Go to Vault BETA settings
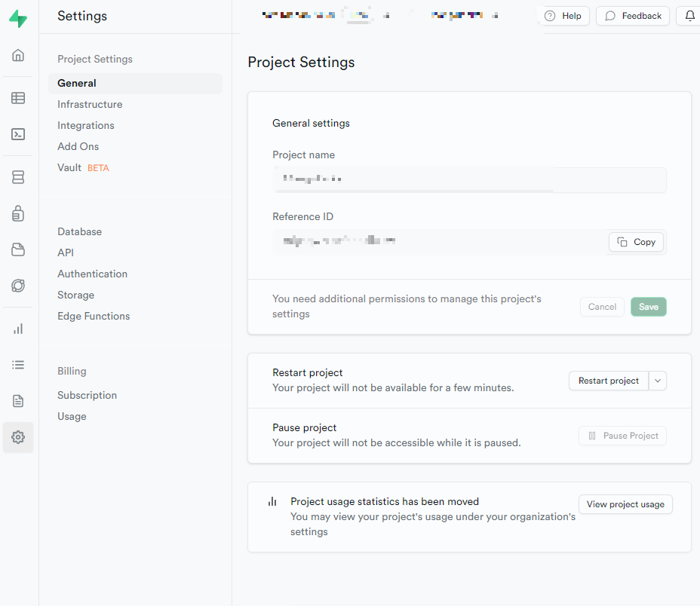The height and width of the screenshot is (606, 700). pos(69,167)
